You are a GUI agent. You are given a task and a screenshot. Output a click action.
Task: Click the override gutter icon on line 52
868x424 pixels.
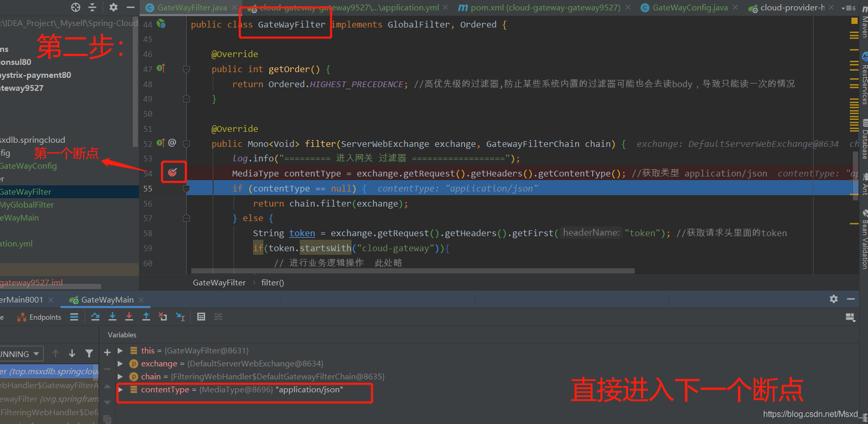pos(161,143)
